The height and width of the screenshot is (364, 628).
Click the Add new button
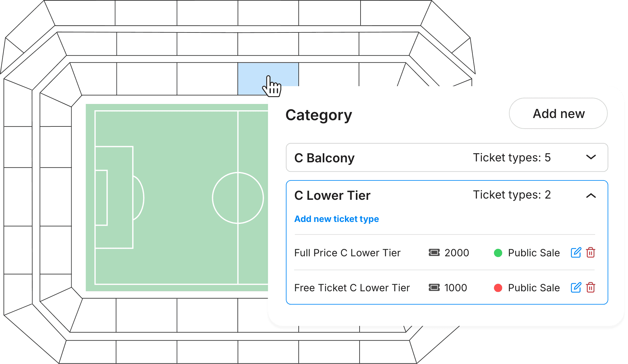tap(558, 114)
